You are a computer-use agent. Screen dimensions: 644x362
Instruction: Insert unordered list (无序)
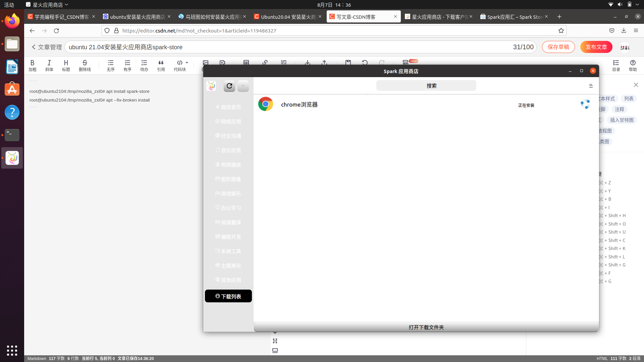click(x=110, y=65)
